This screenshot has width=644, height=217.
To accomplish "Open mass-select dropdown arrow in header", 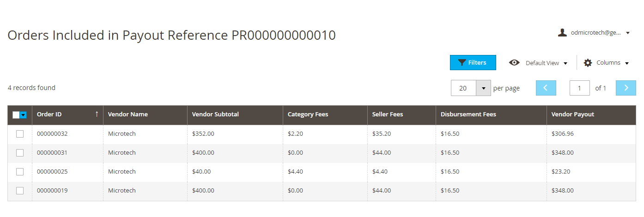I will point(23,115).
